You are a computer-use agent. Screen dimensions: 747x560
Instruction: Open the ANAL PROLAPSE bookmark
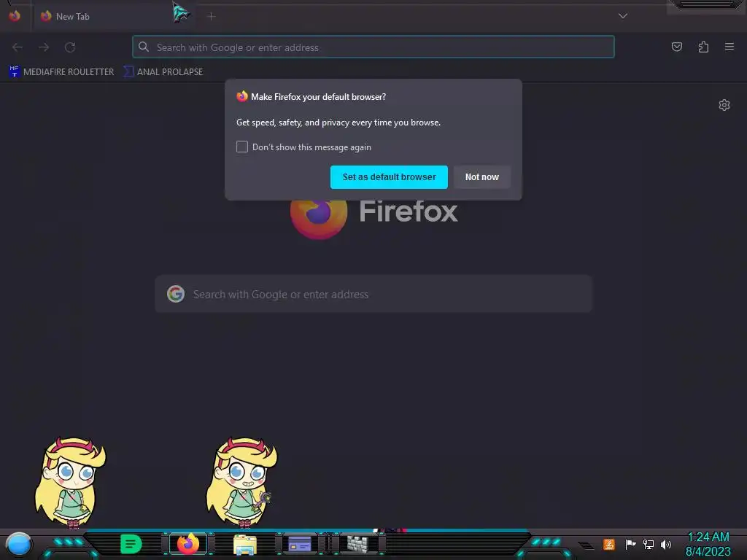163,72
